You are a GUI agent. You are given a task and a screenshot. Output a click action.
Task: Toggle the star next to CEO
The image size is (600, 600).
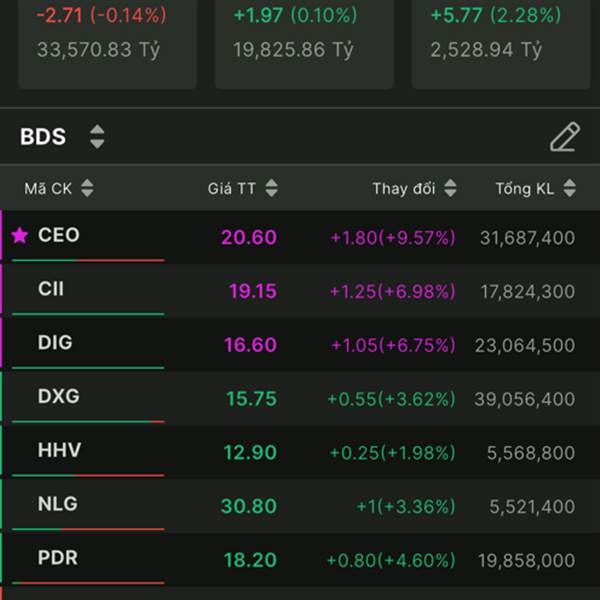pyautogui.click(x=20, y=236)
